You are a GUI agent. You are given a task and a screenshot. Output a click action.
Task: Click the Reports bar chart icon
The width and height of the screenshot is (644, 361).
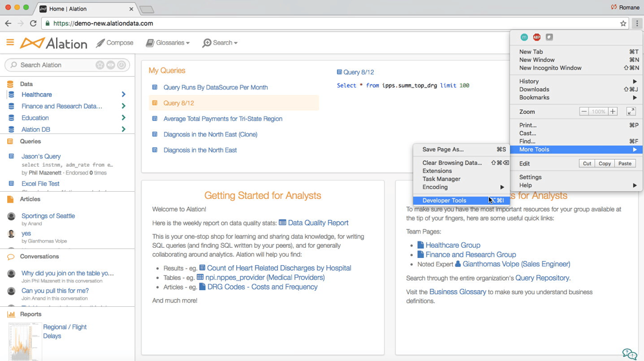11,314
